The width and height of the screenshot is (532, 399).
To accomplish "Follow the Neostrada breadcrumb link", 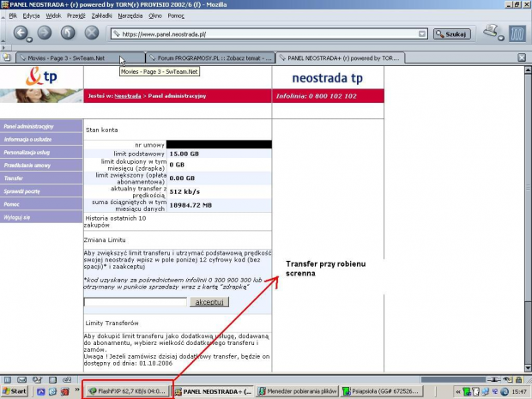I will coord(128,96).
